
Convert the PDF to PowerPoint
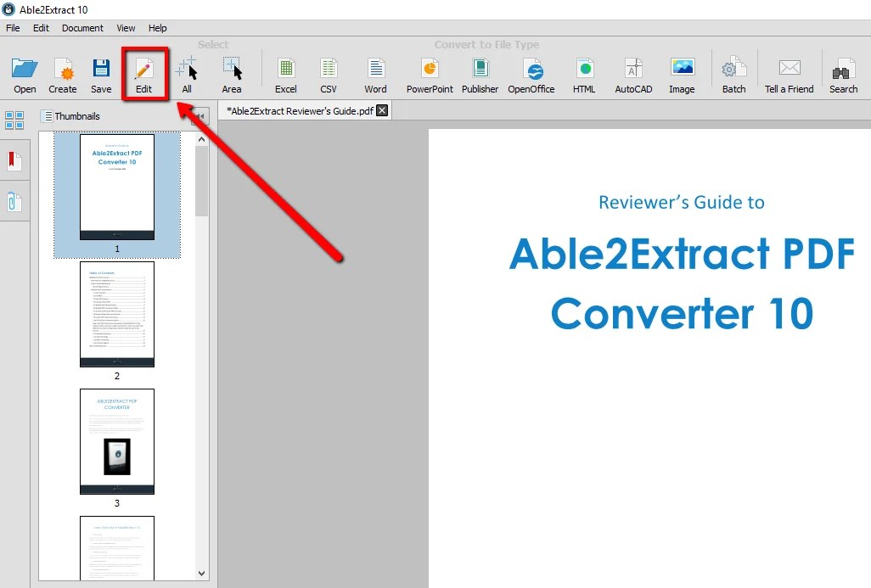click(428, 73)
